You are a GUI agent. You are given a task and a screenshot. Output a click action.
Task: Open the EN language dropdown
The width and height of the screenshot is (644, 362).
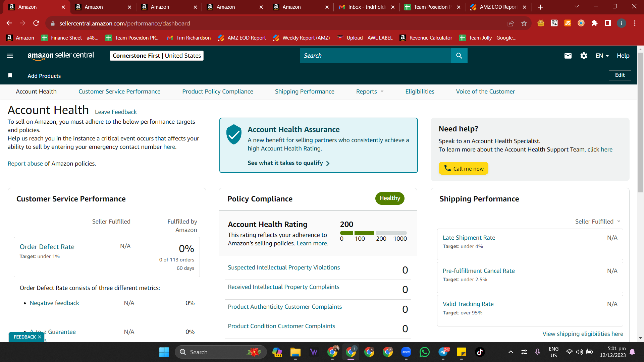602,56
